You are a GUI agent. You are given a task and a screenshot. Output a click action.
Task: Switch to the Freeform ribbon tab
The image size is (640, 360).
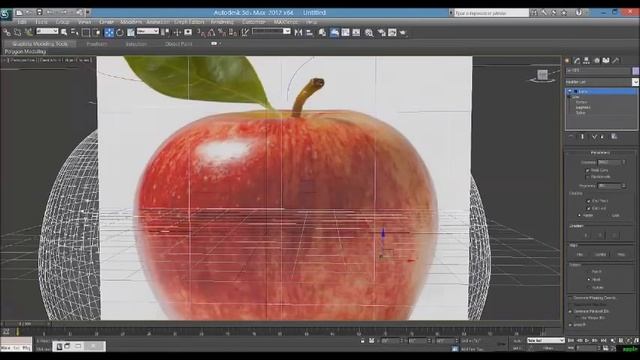[x=97, y=44]
